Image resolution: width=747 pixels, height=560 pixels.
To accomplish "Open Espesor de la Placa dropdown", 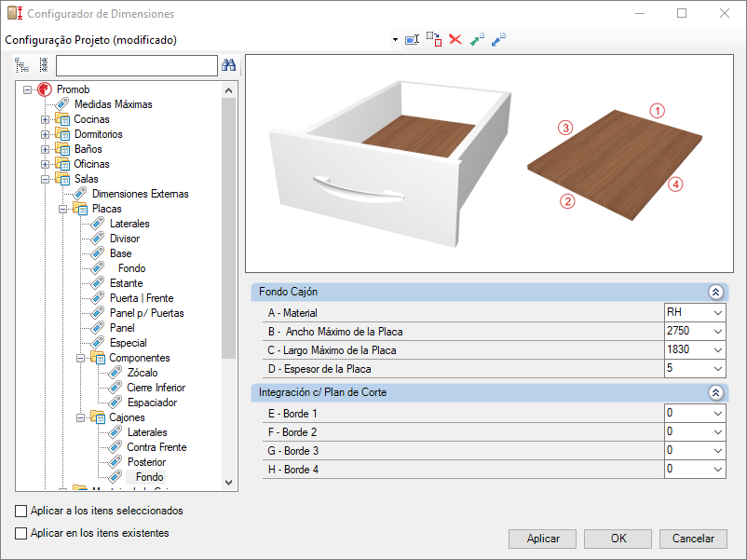I will 718,369.
